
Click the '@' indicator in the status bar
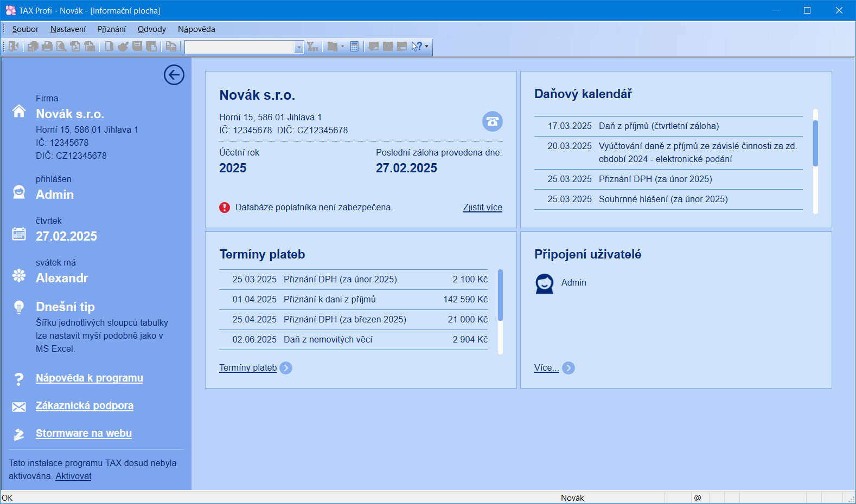point(698,498)
